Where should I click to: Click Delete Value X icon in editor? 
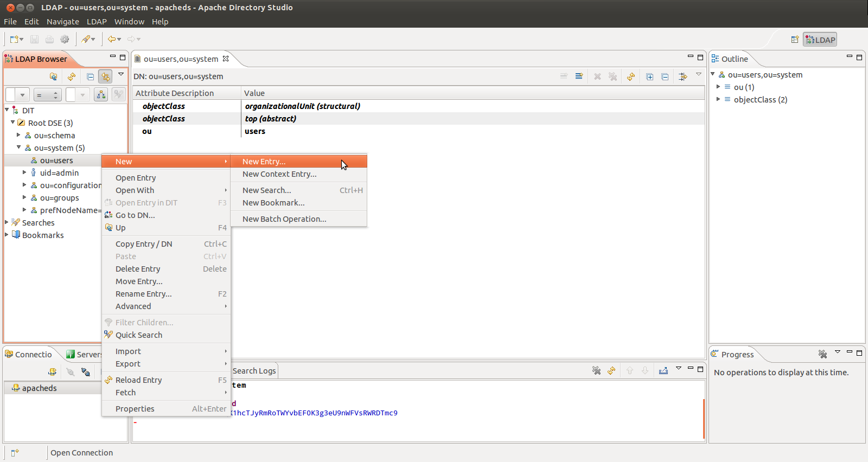(x=597, y=76)
